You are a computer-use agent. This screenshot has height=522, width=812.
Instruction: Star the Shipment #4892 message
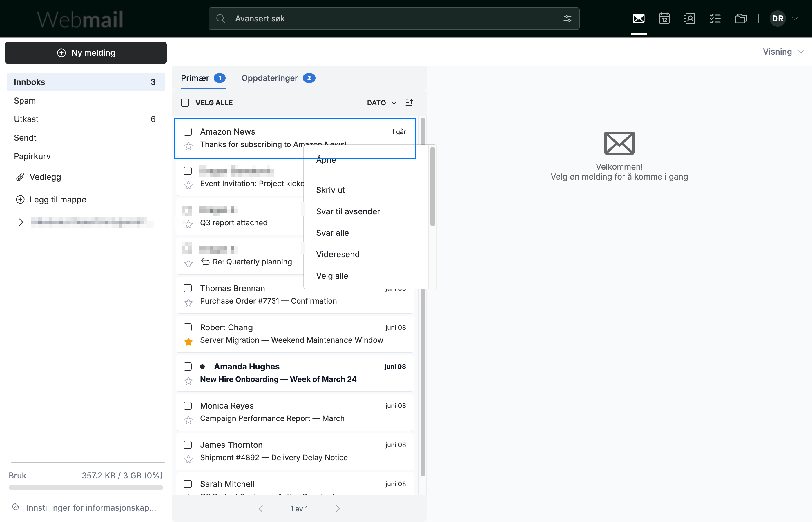tap(188, 459)
